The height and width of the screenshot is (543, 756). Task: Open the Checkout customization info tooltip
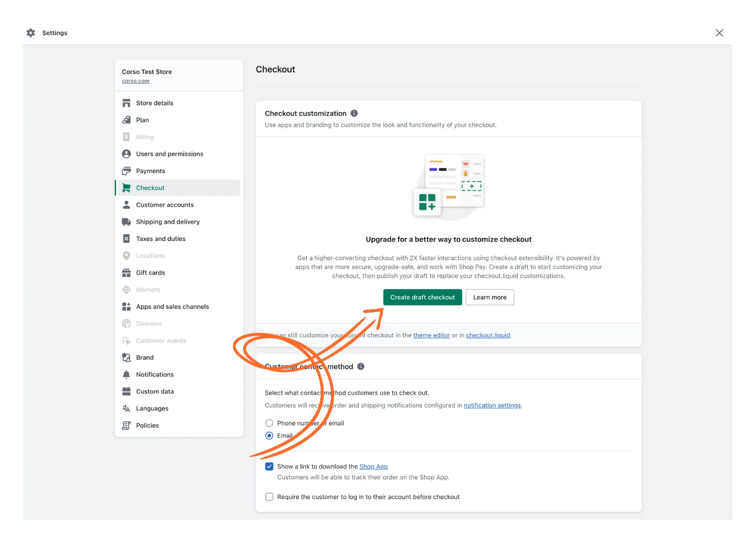point(354,113)
